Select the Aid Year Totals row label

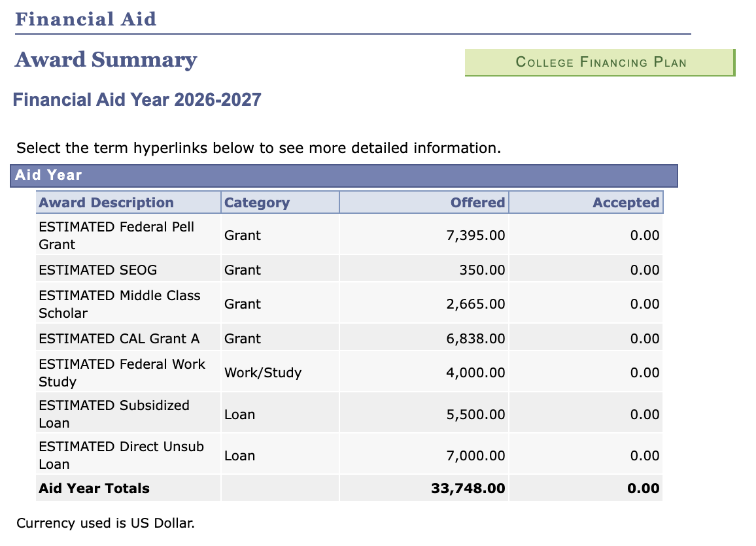coord(94,488)
